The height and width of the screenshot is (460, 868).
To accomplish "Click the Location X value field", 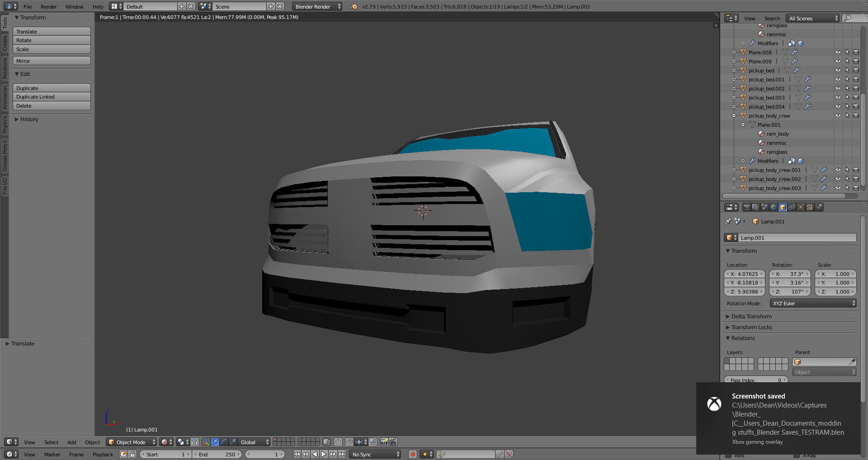I will pos(745,274).
